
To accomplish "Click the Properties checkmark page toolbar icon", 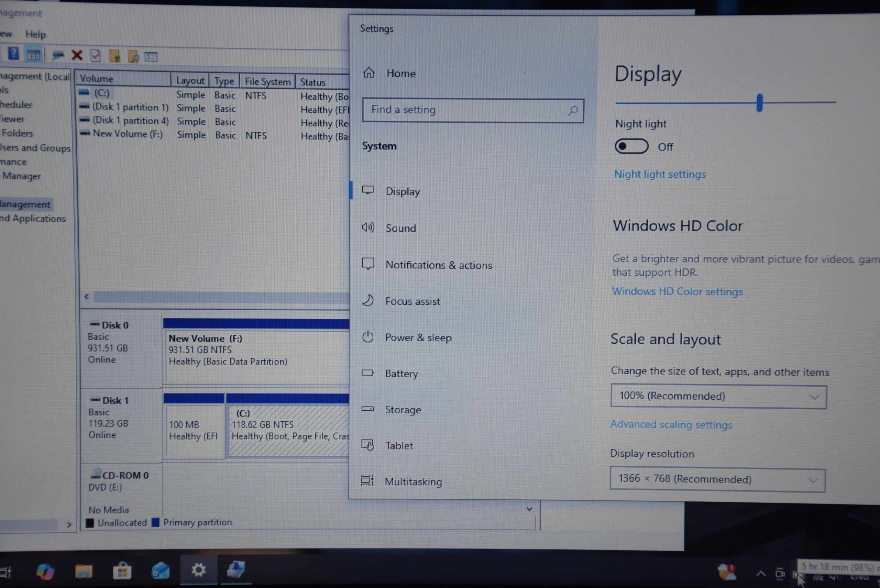I will point(96,56).
